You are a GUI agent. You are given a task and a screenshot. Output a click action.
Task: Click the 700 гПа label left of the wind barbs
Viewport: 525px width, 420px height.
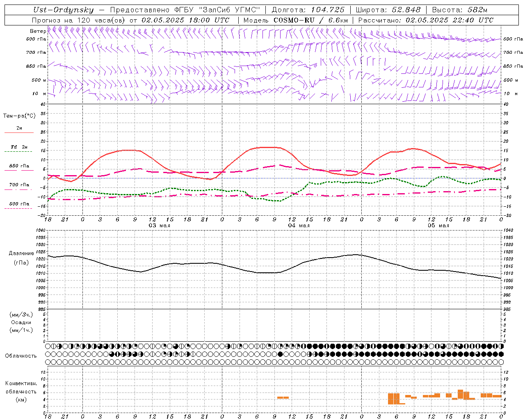[x=36, y=52]
